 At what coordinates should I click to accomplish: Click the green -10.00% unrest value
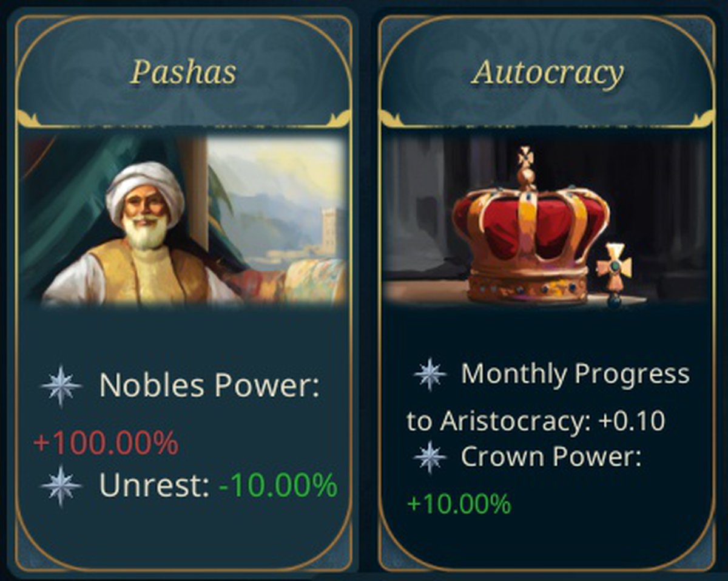(x=277, y=486)
